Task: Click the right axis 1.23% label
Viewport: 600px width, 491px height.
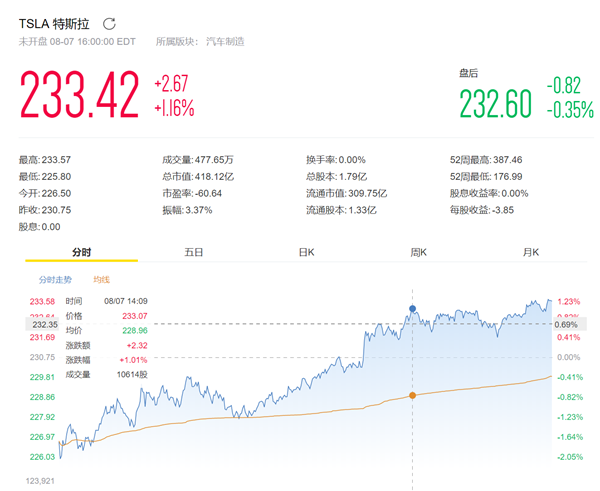Action: 569,302
